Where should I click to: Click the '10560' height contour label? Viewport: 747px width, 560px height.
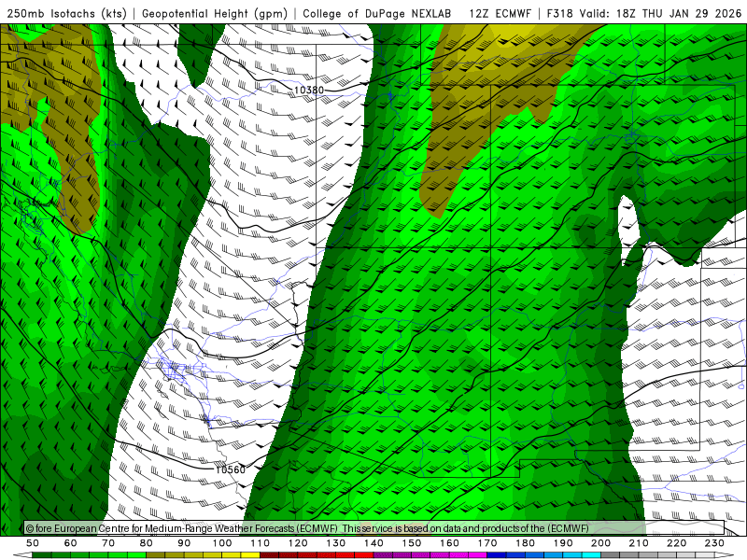point(231,469)
